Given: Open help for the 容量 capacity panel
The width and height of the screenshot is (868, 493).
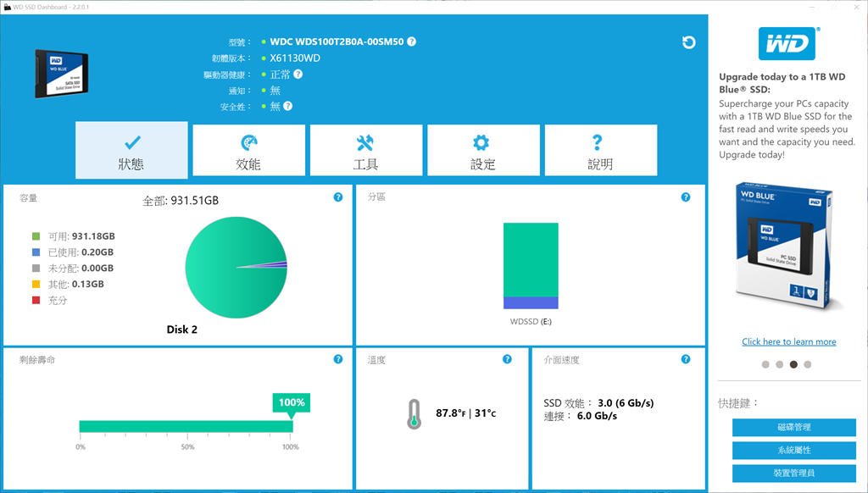Looking at the screenshot, I should 337,197.
